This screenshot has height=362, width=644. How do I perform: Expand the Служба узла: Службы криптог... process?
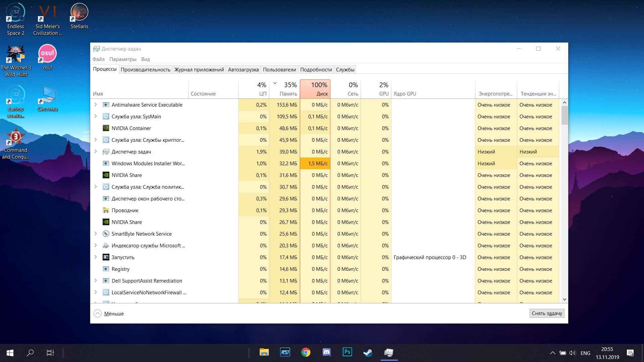coord(96,140)
